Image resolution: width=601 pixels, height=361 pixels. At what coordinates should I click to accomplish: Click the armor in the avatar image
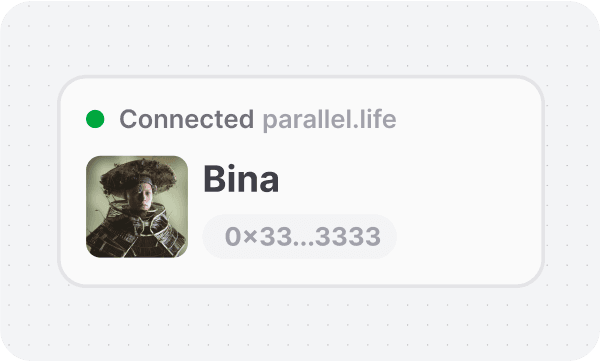pos(137,233)
